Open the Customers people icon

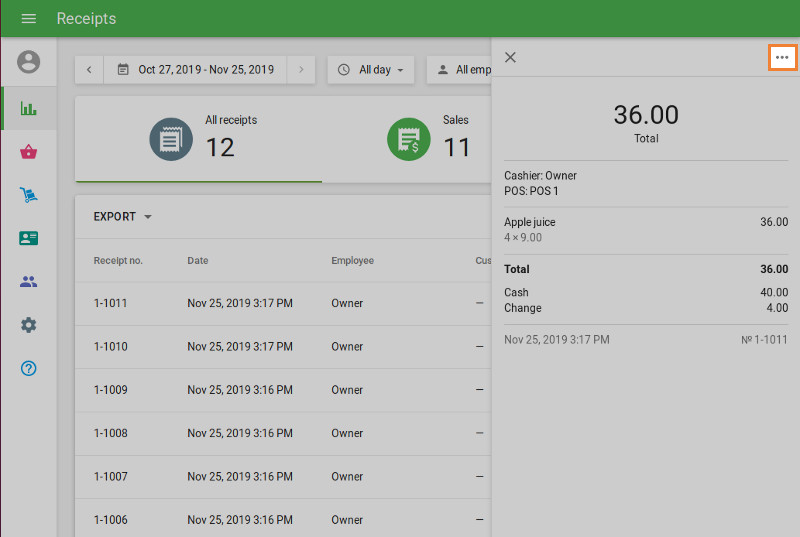29,282
